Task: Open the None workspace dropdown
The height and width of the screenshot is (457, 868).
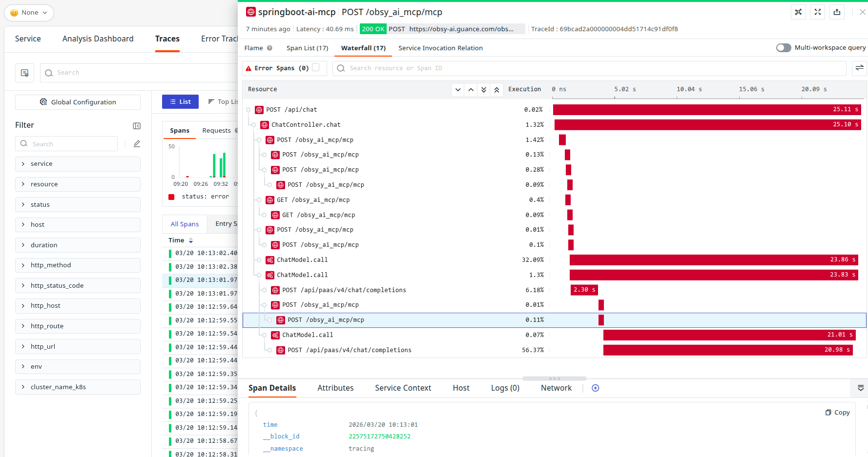Action: coord(29,13)
